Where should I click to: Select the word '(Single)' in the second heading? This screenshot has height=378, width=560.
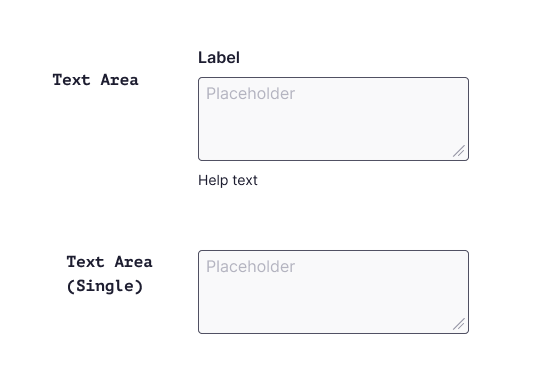click(x=105, y=286)
